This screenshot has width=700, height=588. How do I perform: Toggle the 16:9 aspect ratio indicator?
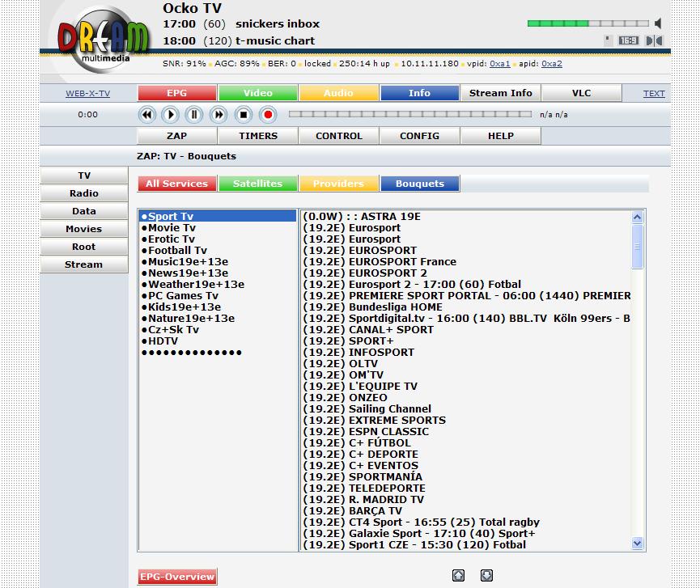628,40
